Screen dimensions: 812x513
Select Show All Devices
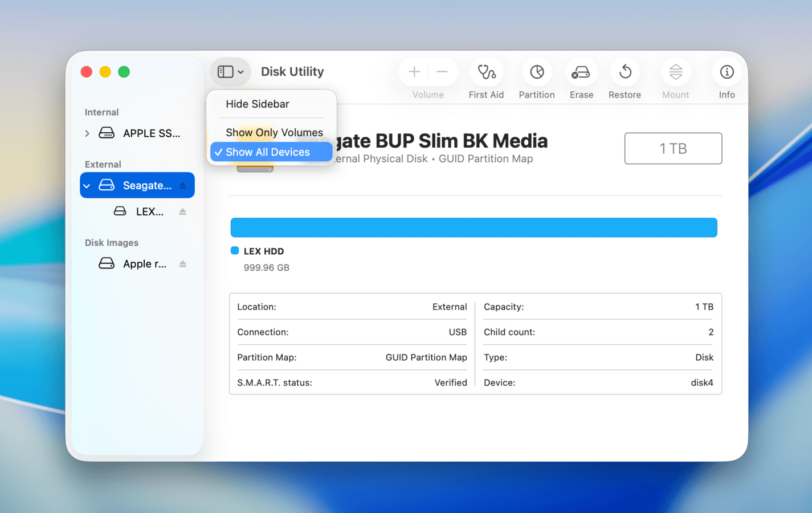(x=268, y=152)
